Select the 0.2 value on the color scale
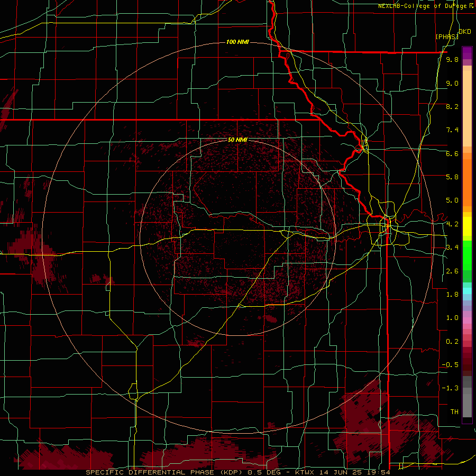Viewport: 476px width, 476px height. (452, 342)
